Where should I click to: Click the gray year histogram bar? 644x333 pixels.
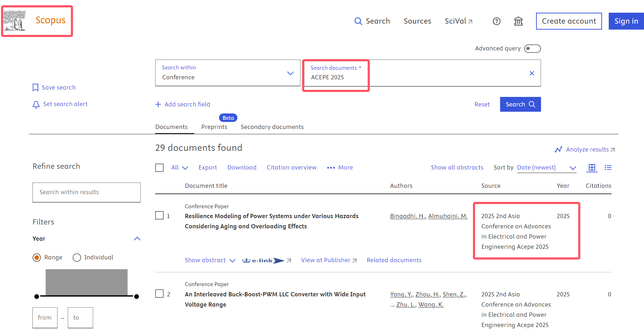coord(86,282)
